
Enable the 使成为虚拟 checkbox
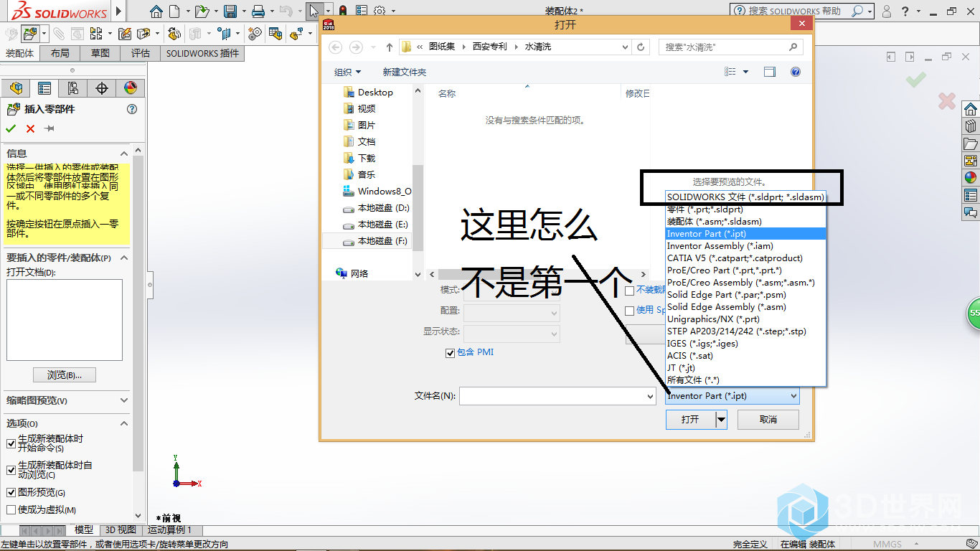pyautogui.click(x=11, y=509)
